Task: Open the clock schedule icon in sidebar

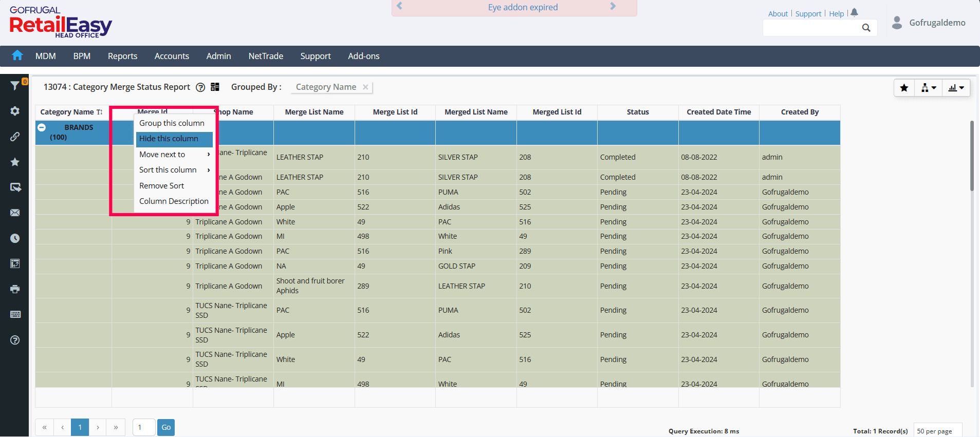Action: (x=15, y=238)
